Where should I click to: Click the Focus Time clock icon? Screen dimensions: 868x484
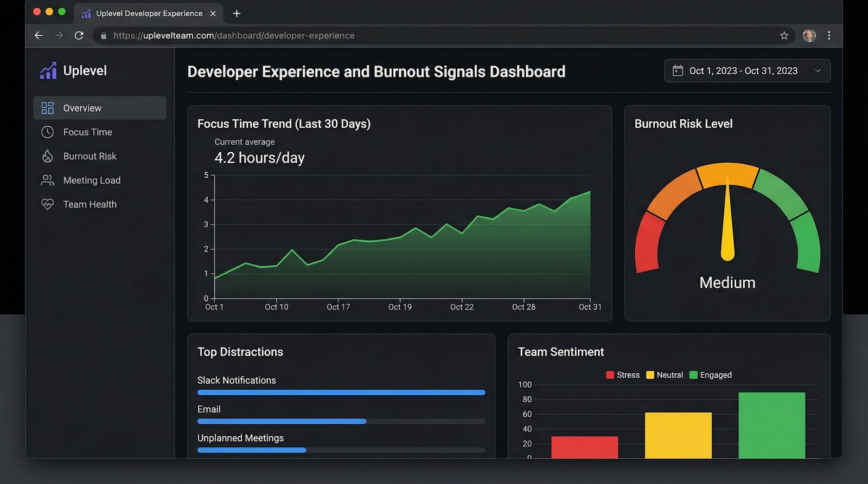(x=48, y=132)
